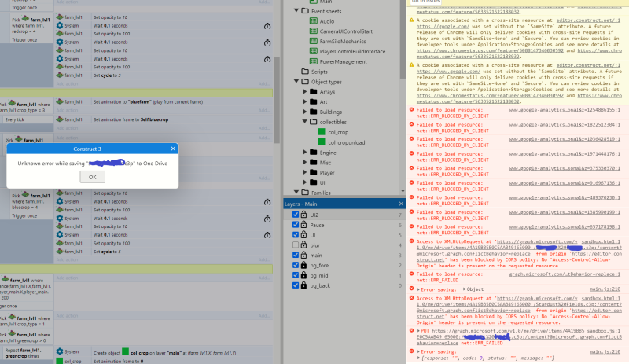Enable visibility of the blur layer
The height and width of the screenshot is (364, 629).
(x=296, y=245)
